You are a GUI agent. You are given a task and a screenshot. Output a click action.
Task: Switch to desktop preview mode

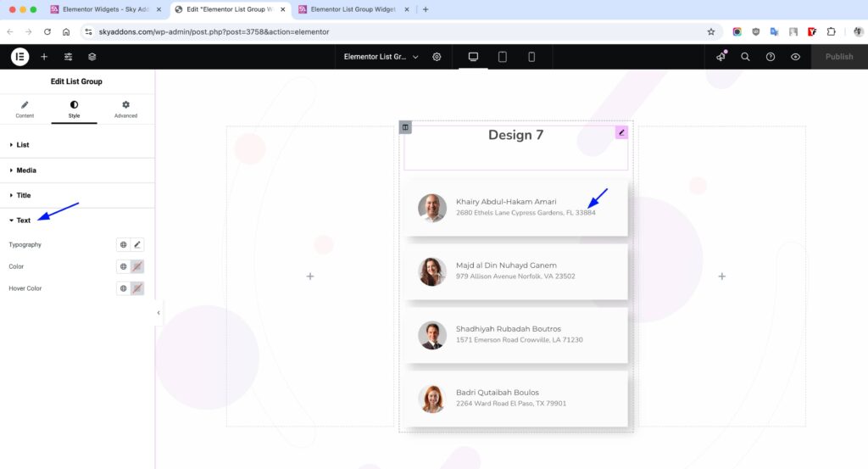473,57
